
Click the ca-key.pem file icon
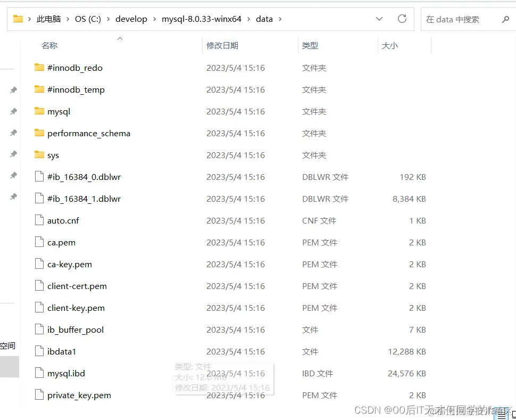[39, 264]
